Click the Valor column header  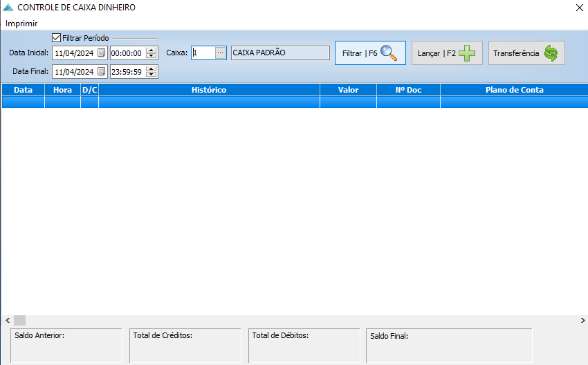(349, 90)
